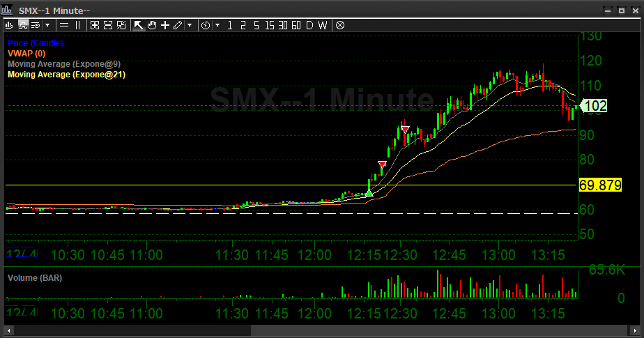Click the scrollbar left arrow
The width and height of the screenshot is (644, 338).
[8, 330]
